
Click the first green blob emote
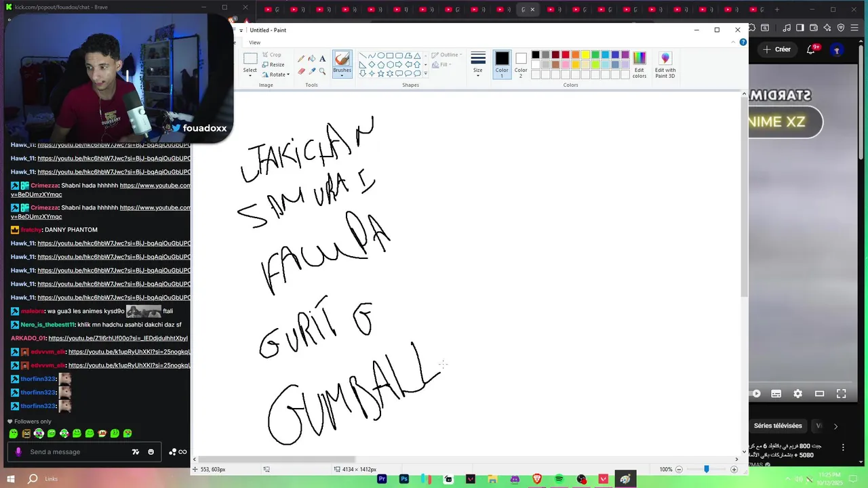[14, 433]
